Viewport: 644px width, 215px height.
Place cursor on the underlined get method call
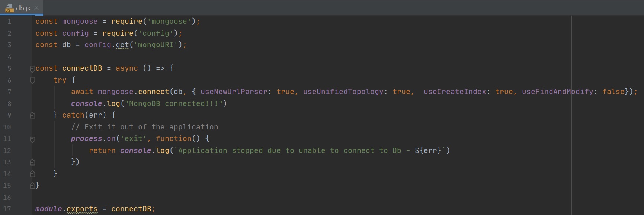[x=122, y=45]
